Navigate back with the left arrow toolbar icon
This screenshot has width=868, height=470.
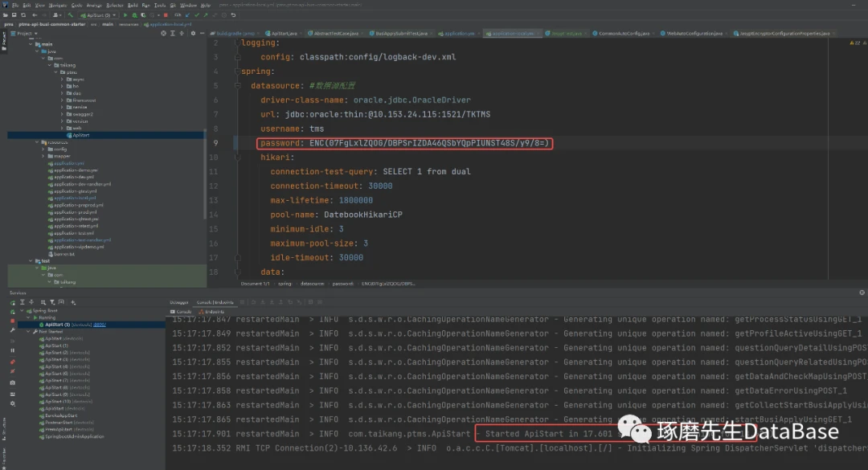click(x=35, y=15)
